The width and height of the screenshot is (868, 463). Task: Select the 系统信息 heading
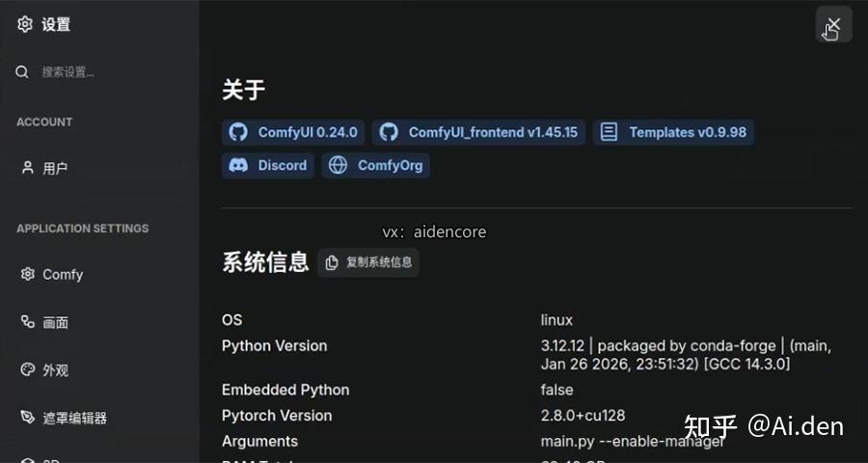click(x=266, y=262)
